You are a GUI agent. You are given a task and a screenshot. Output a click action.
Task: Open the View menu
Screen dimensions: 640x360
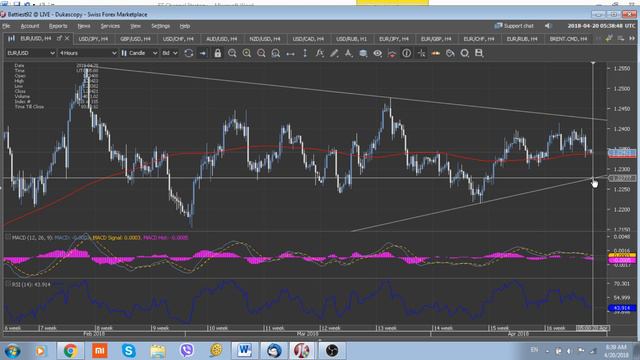136,26
